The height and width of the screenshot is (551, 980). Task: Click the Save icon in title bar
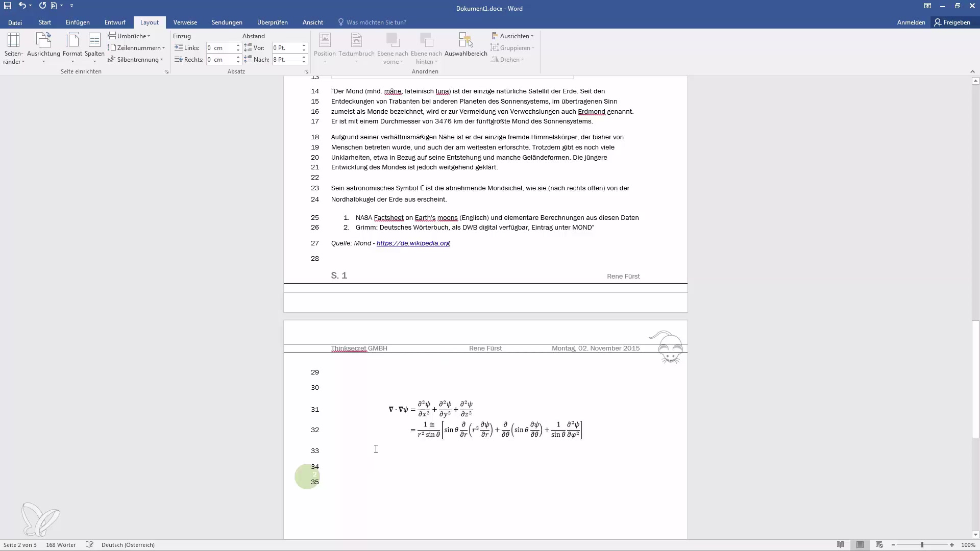tap(8, 6)
